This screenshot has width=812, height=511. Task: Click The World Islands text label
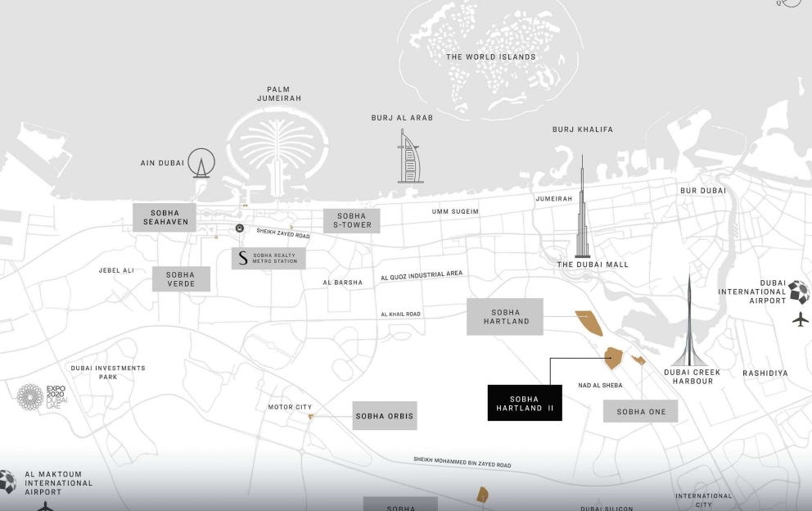(x=491, y=57)
